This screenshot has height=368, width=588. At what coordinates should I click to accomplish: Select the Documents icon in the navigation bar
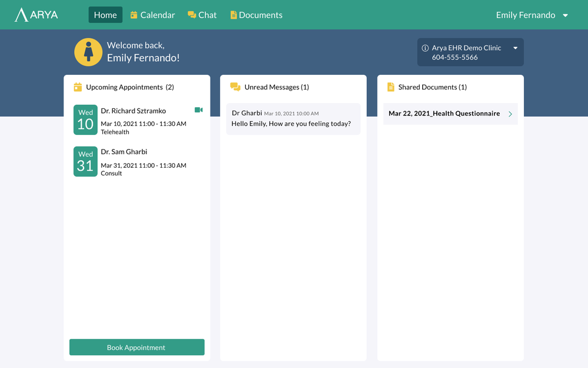pos(234,15)
